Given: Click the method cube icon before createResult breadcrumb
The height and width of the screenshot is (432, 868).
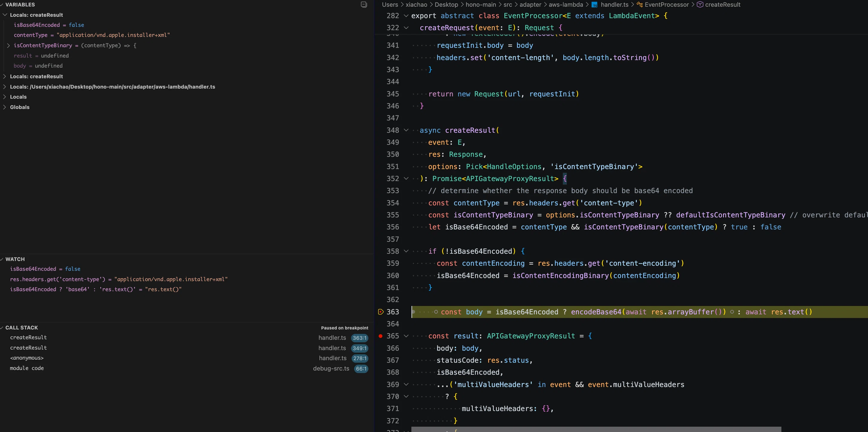Looking at the screenshot, I should point(700,5).
